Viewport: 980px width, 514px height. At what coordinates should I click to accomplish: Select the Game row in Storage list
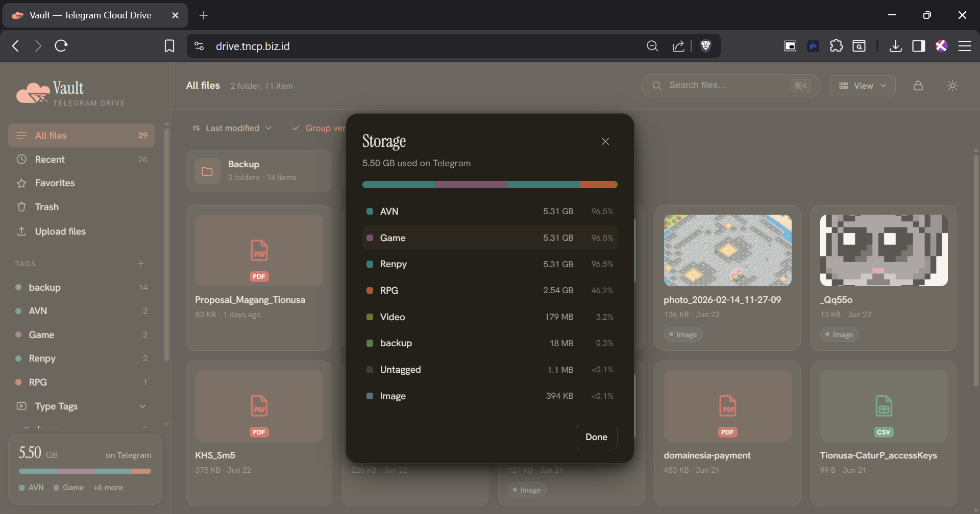coord(489,238)
